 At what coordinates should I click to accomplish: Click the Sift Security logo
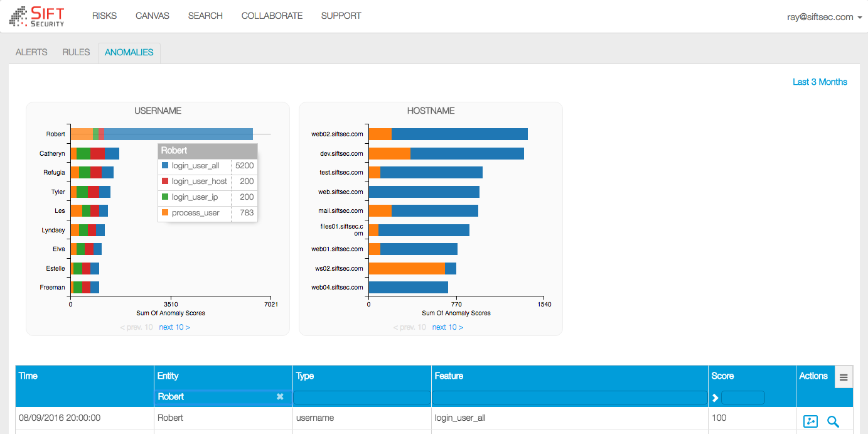tap(36, 16)
